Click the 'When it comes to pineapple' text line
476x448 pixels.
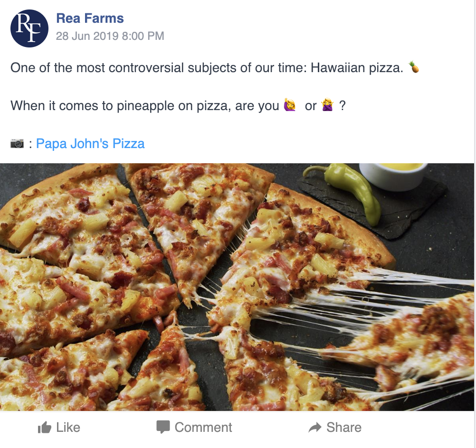pos(145,106)
